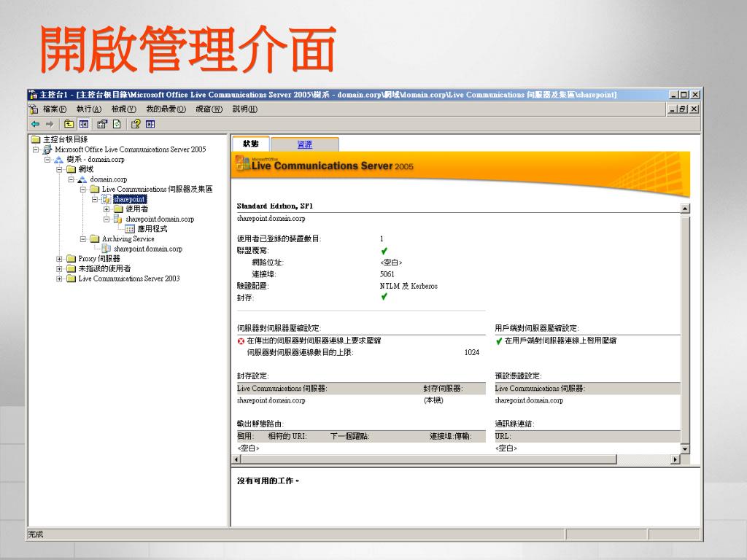The height and width of the screenshot is (560, 747).
Task: Click the 應用程式 application icon
Action: [x=130, y=229]
